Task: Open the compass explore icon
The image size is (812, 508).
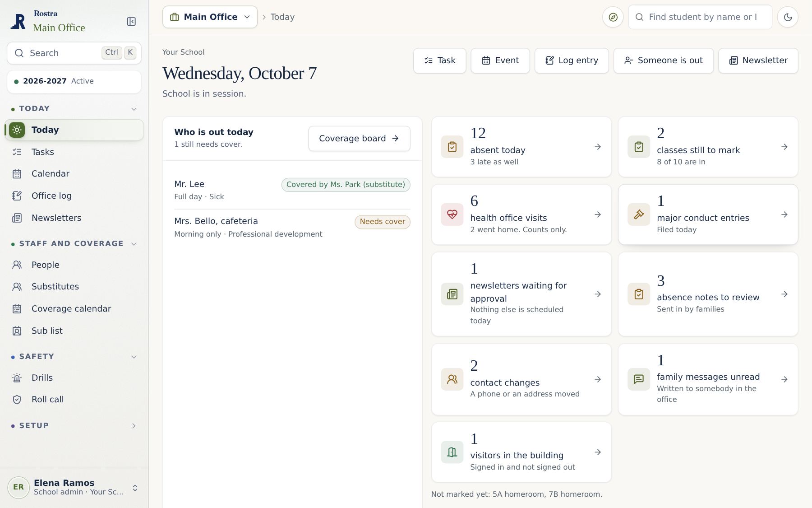Action: tap(613, 17)
